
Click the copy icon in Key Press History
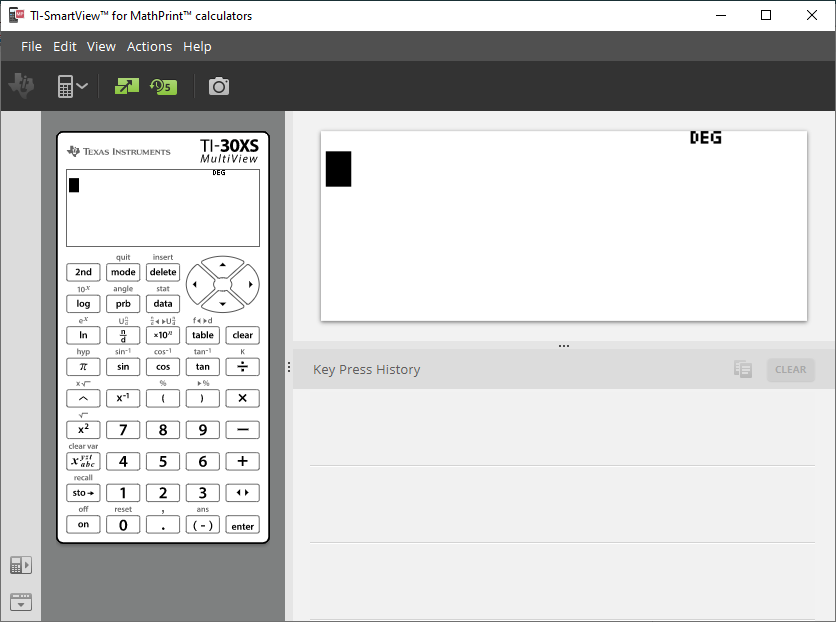(x=742, y=369)
